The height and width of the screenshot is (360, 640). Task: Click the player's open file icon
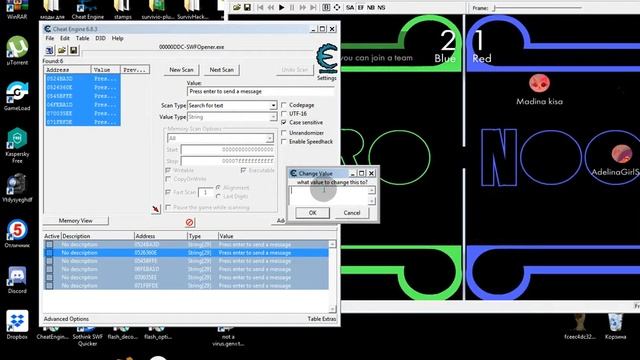(237, 8)
